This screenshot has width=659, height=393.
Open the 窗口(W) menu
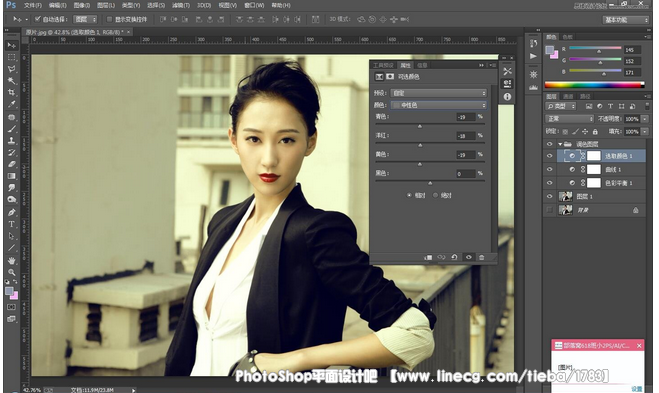pos(254,5)
